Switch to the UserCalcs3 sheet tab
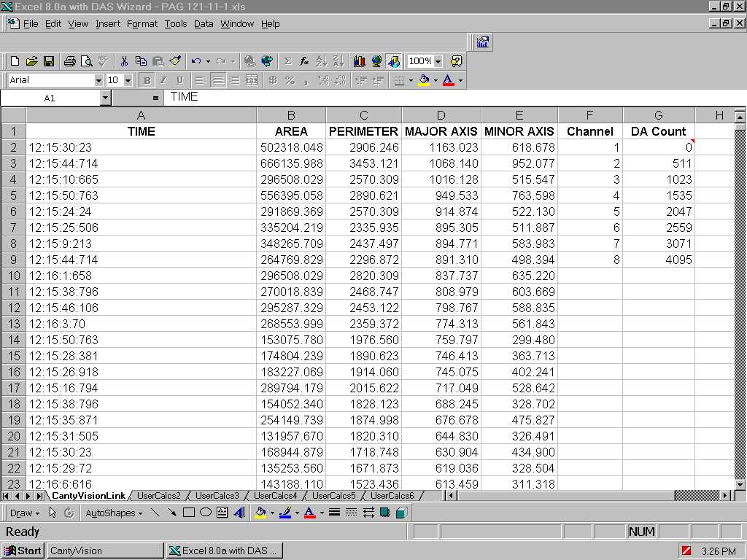Image resolution: width=747 pixels, height=560 pixels. pos(217,496)
